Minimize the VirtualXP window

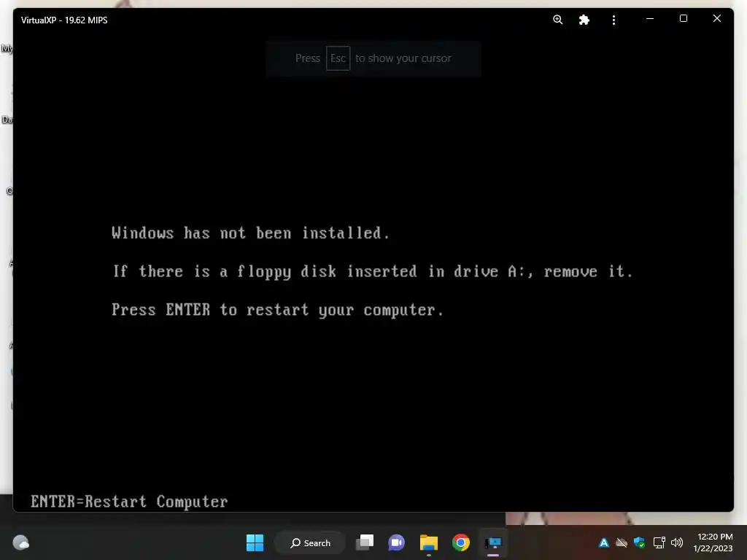(x=650, y=18)
